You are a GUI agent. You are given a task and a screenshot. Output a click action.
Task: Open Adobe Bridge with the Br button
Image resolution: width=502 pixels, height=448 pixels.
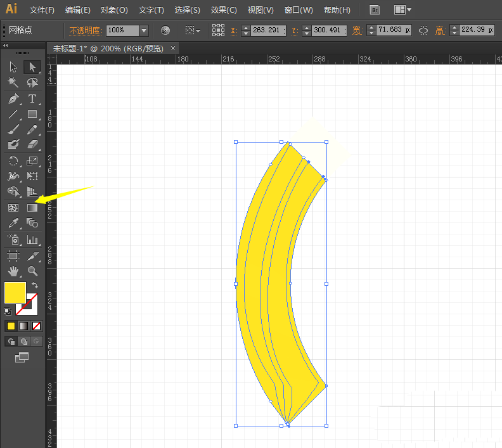(x=375, y=10)
